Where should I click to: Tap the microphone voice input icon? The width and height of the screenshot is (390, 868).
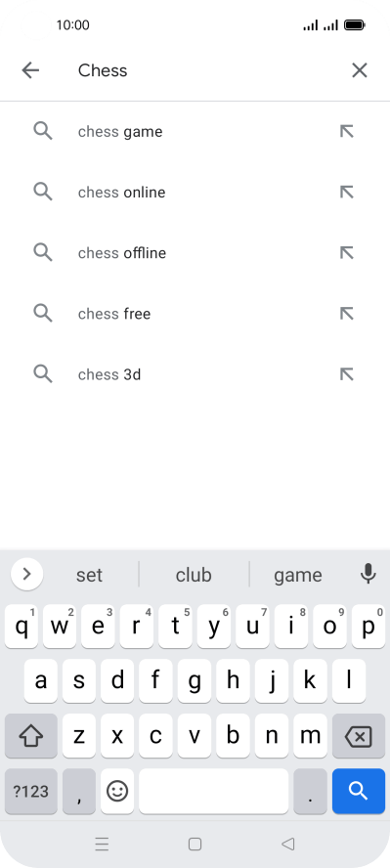[x=368, y=574]
